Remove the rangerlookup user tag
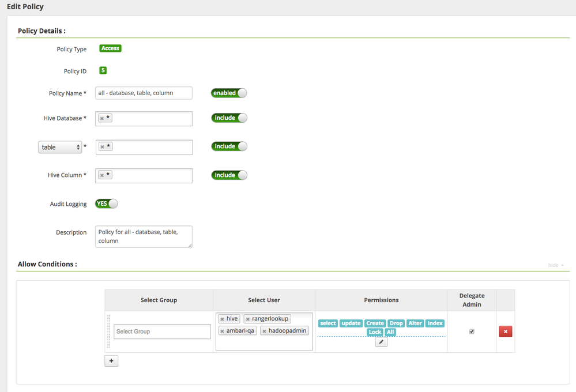The image size is (576, 392). [x=248, y=319]
